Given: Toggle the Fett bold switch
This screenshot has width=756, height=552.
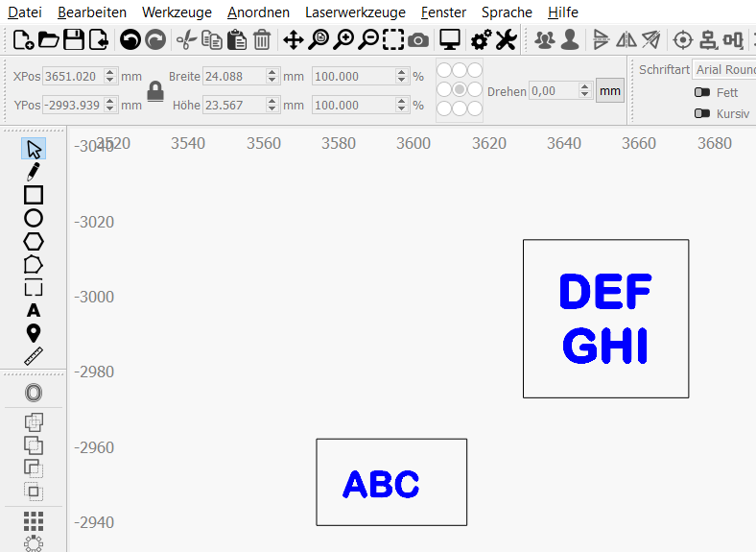Looking at the screenshot, I should point(701,93).
